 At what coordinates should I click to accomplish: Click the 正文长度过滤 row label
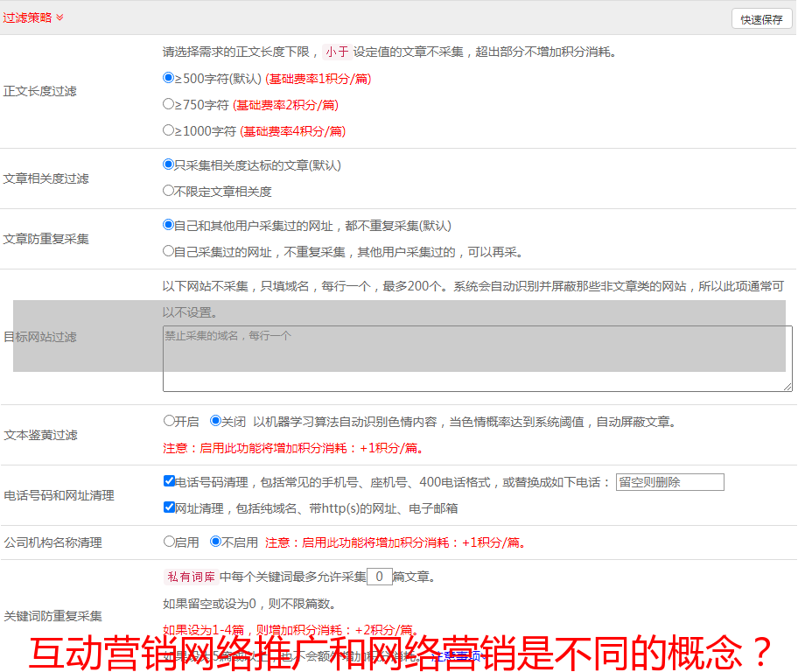tap(39, 91)
